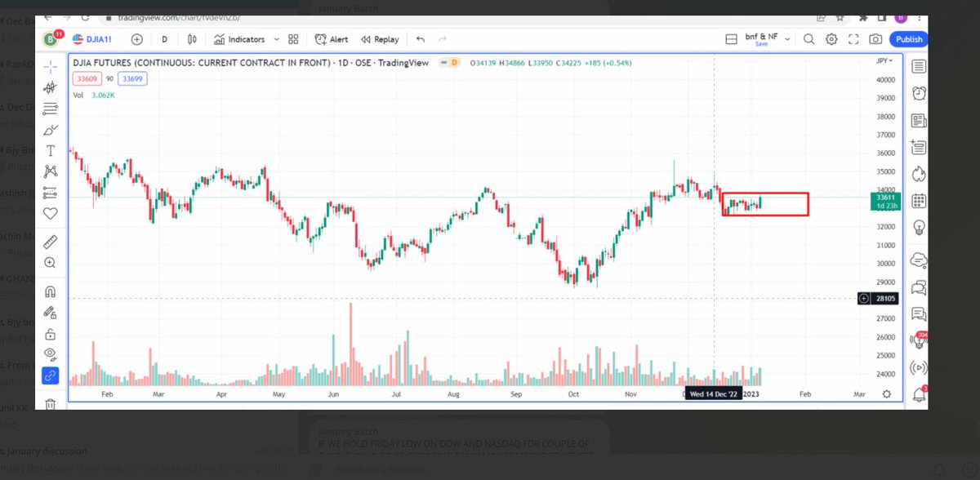Screen dimensions: 980x480
Task: Expand the Indicators favorites dropdown arrow
Action: coord(277,38)
